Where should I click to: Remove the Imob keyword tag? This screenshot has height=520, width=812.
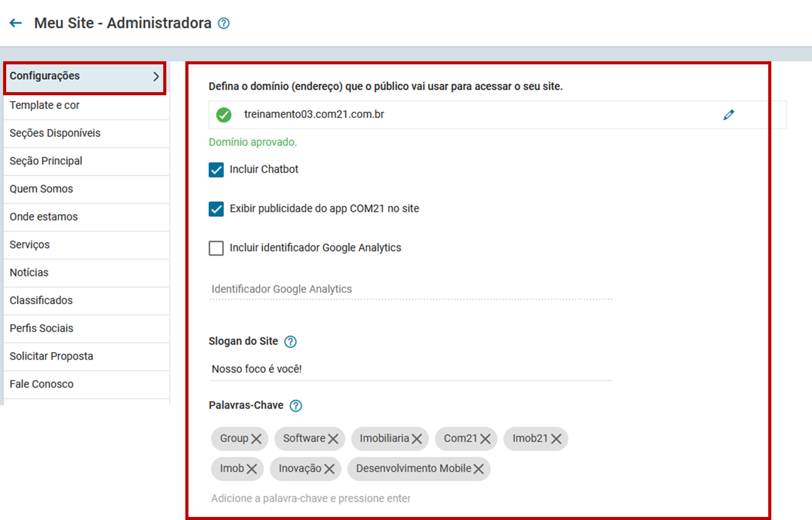pos(251,469)
